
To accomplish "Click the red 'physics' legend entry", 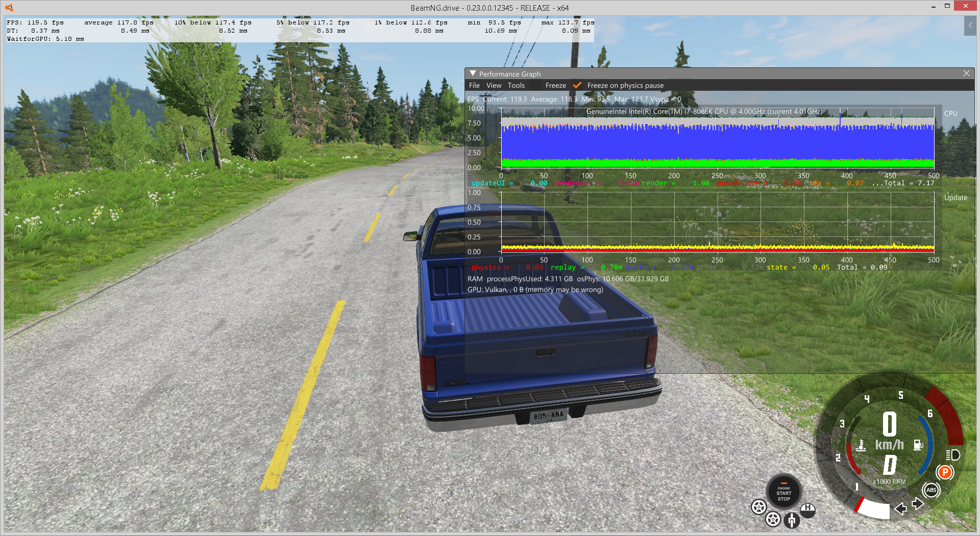I will 507,267.
